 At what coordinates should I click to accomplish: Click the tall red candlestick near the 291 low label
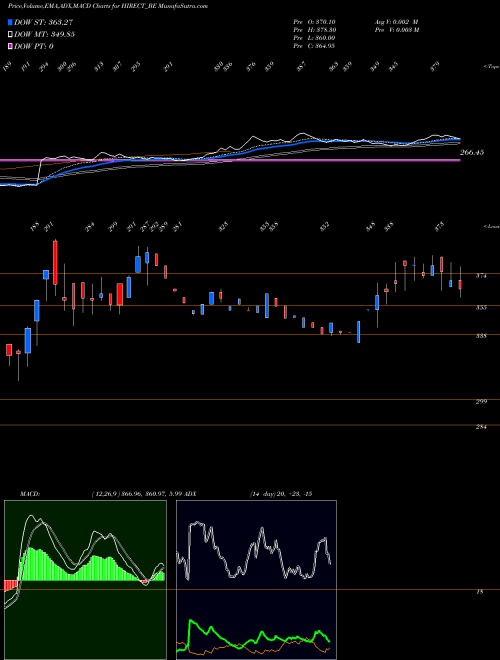55,262
